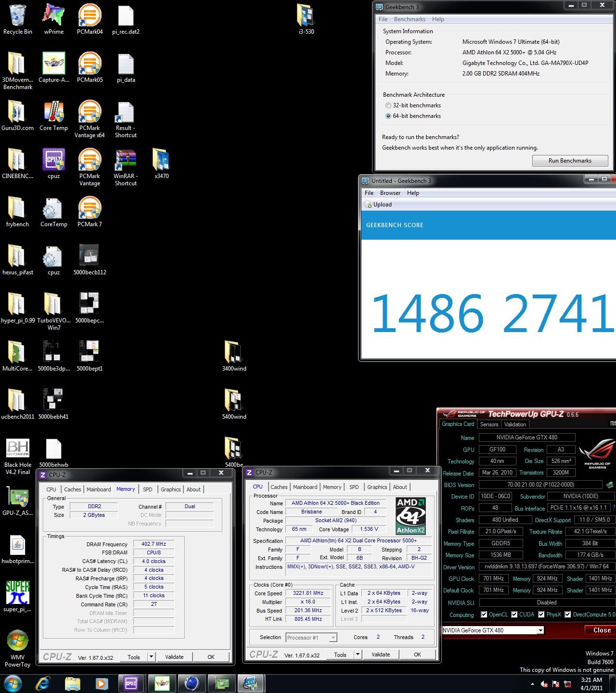Open the GeForce GTX 480 card dropdown
The width and height of the screenshot is (616, 693).
point(540,630)
